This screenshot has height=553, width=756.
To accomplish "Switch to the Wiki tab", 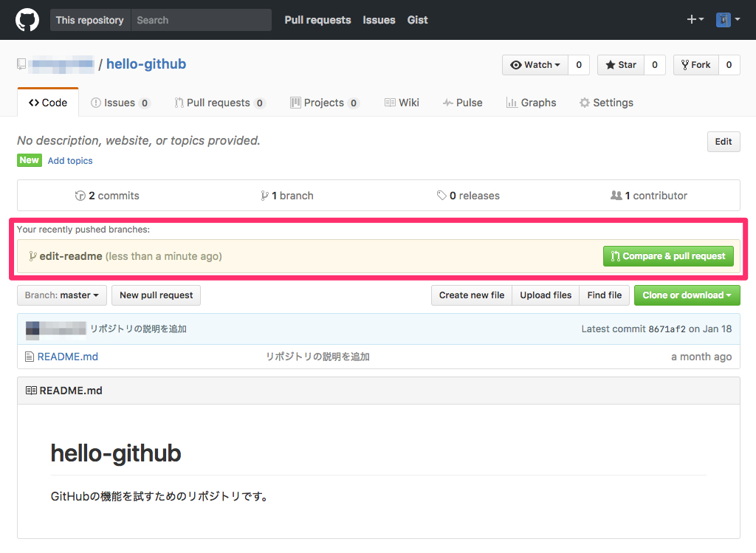I will (402, 103).
